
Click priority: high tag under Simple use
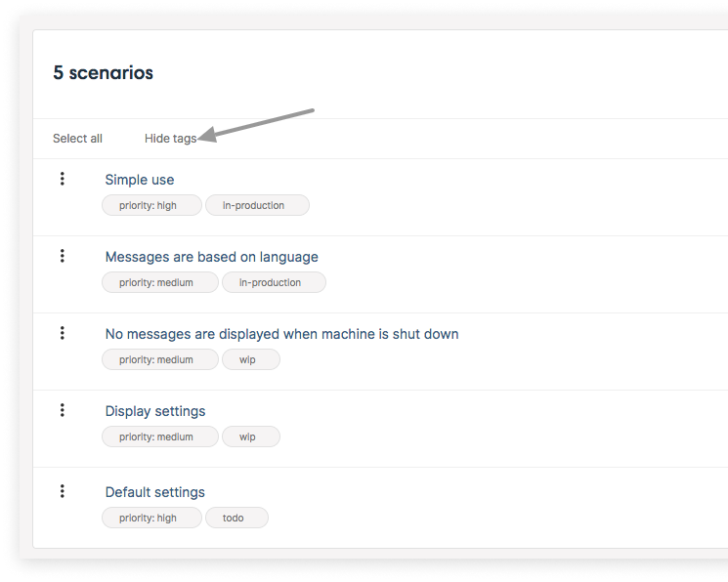click(151, 205)
